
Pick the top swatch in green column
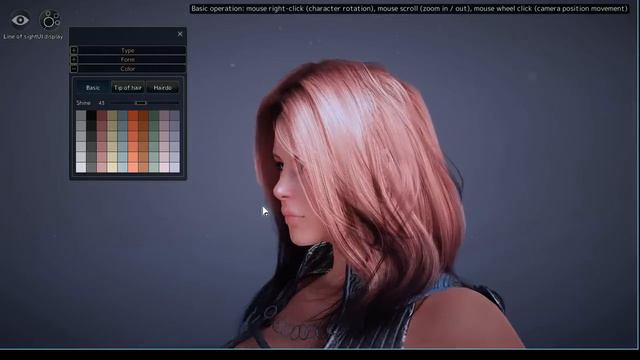(x=154, y=116)
